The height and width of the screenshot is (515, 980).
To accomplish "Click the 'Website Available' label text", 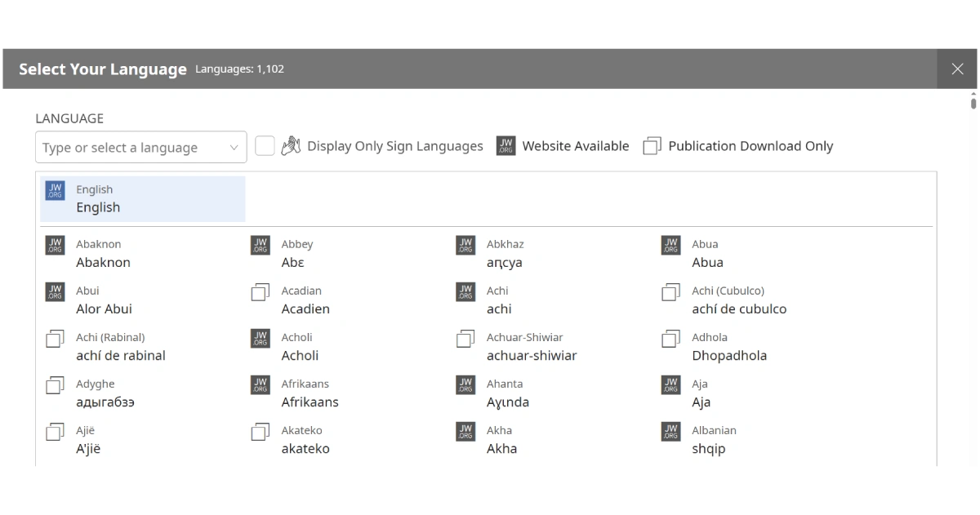I will [576, 146].
